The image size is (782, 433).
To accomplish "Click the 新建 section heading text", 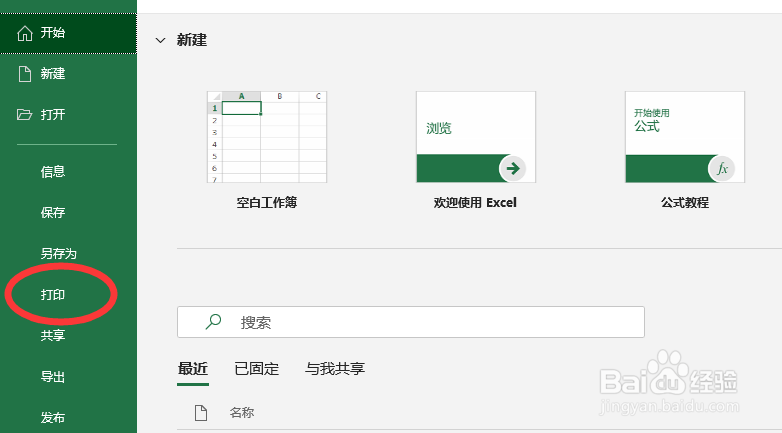I will pyautogui.click(x=192, y=40).
